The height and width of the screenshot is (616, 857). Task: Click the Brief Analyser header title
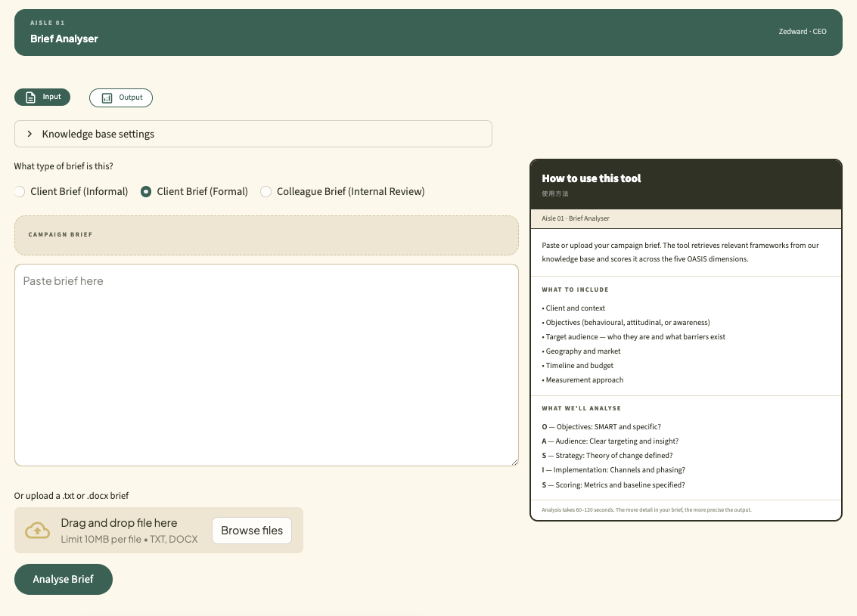[64, 39]
